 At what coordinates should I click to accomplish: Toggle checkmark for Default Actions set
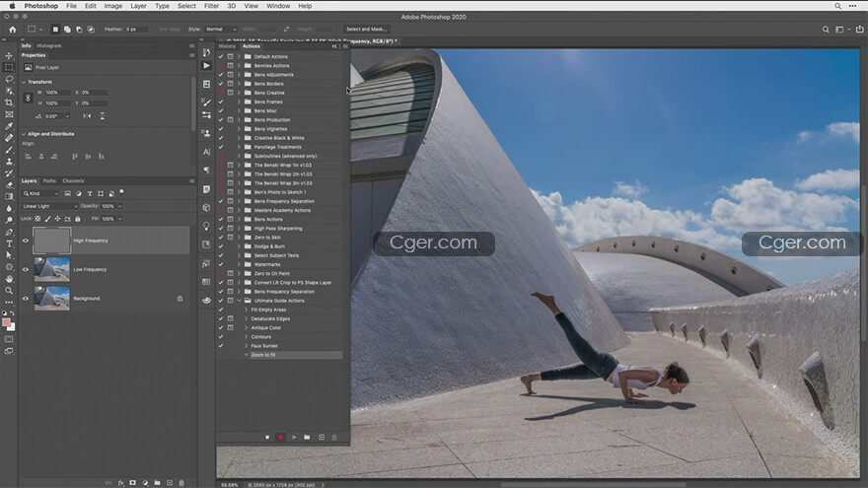tap(221, 56)
